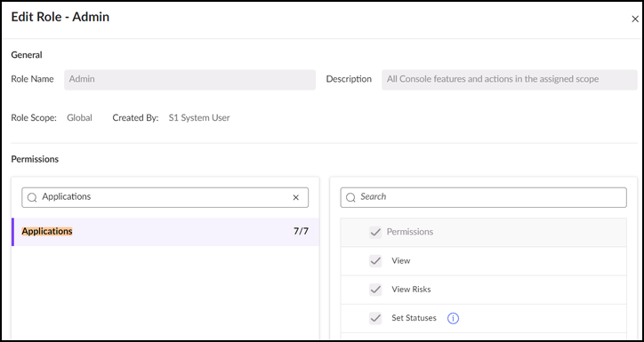
Task: Toggle the Set Statuses checkbox
Action: [x=375, y=318]
